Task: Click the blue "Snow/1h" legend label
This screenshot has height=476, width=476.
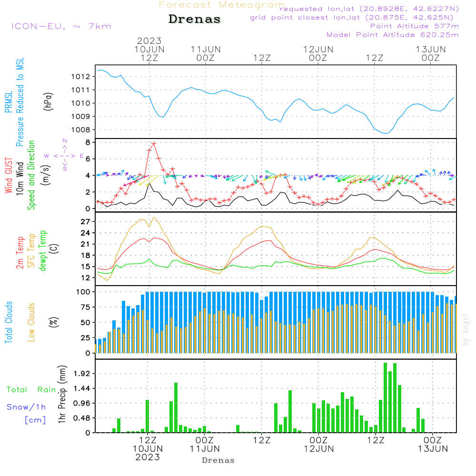Action: [x=27, y=407]
